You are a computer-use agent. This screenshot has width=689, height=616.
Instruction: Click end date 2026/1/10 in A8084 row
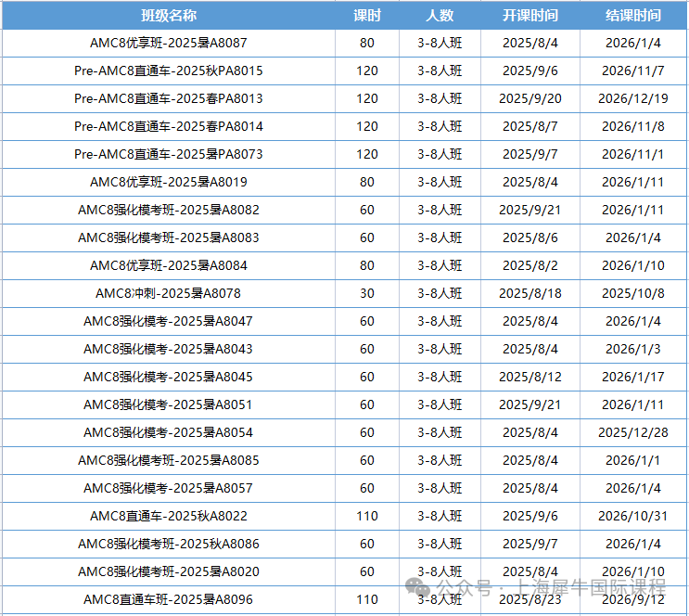(x=632, y=265)
